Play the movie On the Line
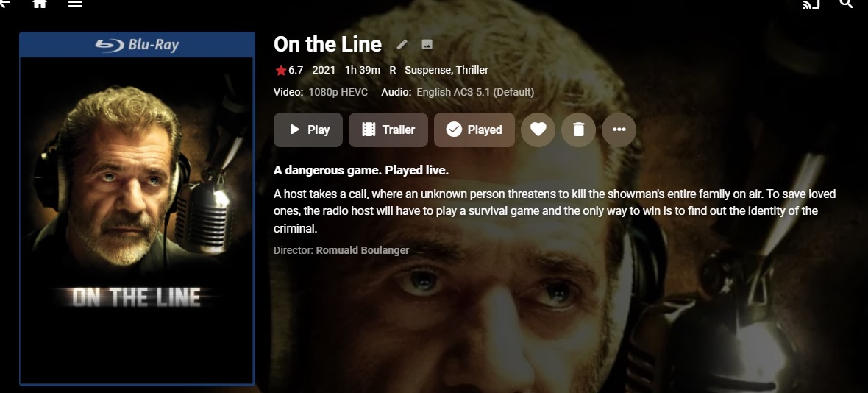This screenshot has height=393, width=868. 307,130
